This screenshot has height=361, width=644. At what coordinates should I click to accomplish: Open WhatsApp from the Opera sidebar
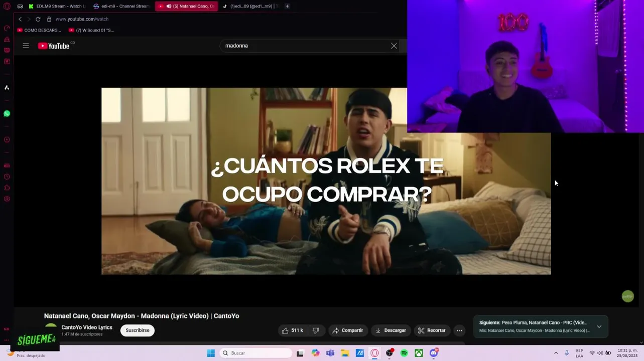(x=7, y=114)
